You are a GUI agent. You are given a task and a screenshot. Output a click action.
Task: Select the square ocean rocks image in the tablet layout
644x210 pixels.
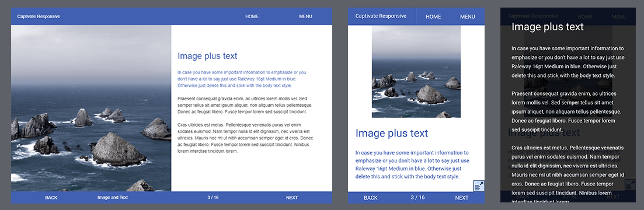pos(416,72)
